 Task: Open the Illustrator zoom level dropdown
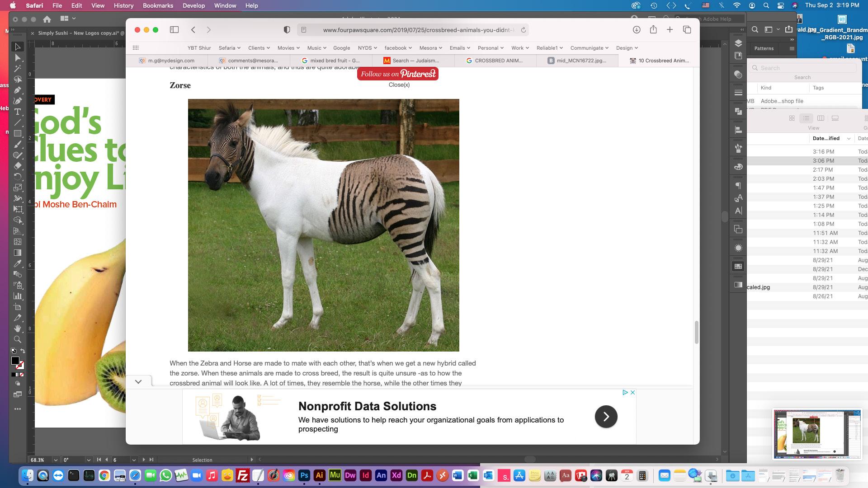pos(56,460)
